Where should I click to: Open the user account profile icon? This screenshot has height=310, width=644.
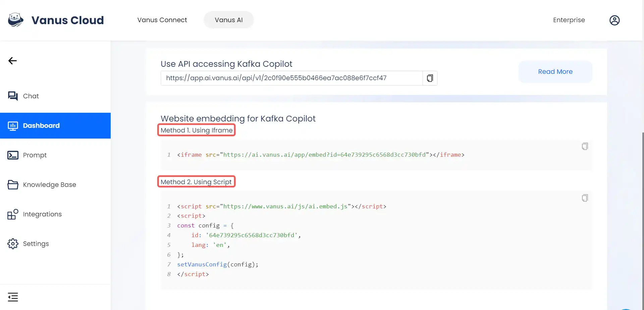pyautogui.click(x=614, y=20)
